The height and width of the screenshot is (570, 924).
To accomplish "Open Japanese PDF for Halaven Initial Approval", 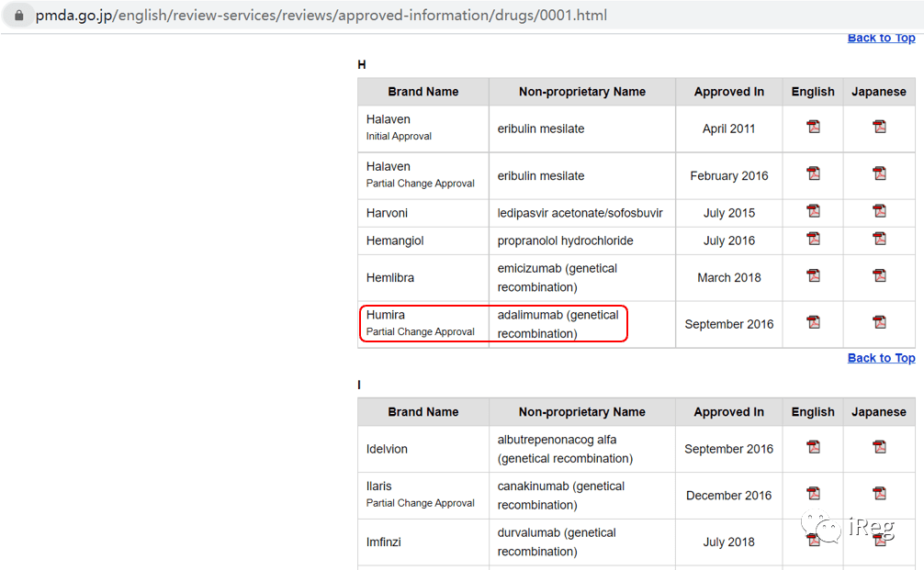I will tap(879, 127).
